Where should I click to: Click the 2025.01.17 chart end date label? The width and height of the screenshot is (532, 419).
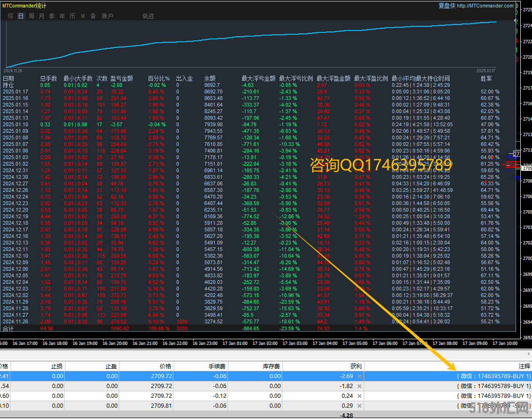pyautogui.click(x=486, y=71)
